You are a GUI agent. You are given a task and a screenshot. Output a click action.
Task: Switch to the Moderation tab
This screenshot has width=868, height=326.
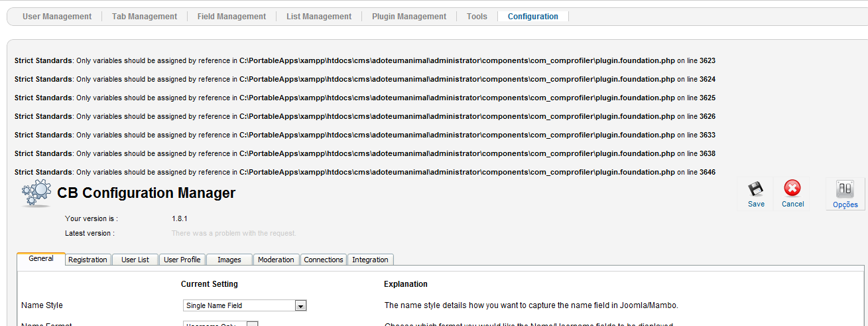click(x=276, y=260)
